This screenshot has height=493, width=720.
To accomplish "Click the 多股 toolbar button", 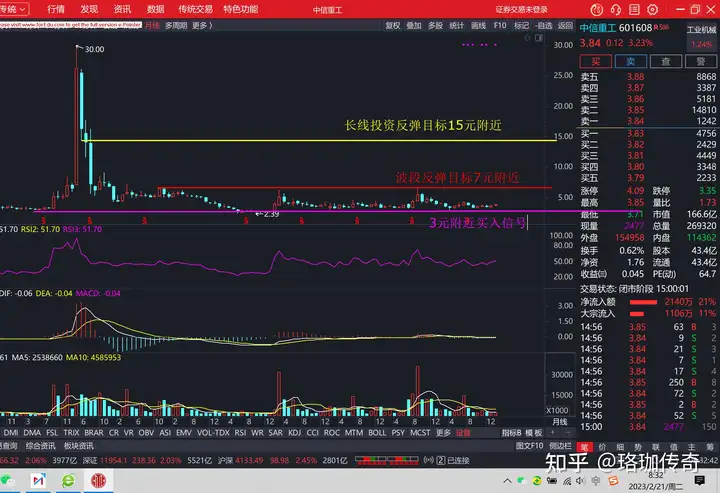I will (x=435, y=26).
